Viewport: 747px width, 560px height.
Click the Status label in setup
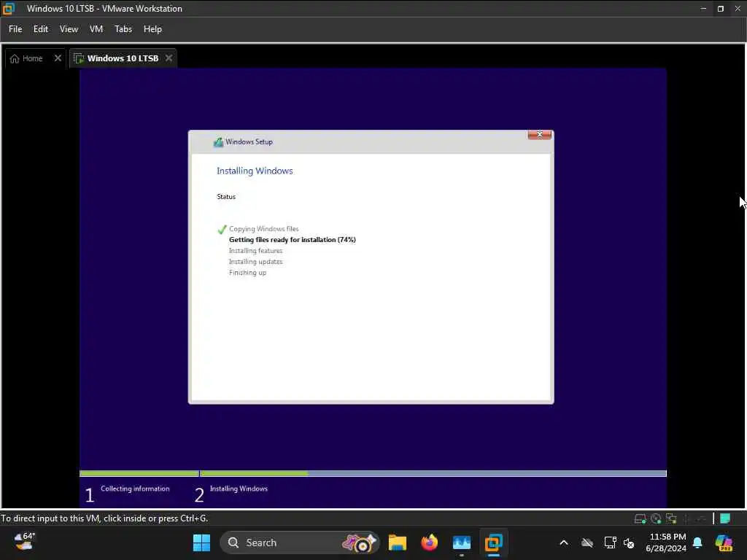point(226,197)
